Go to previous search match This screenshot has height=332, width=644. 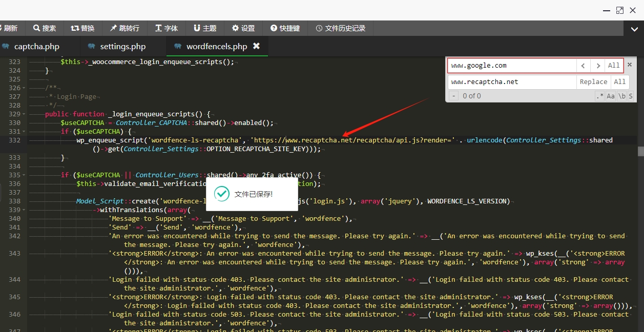click(x=583, y=66)
